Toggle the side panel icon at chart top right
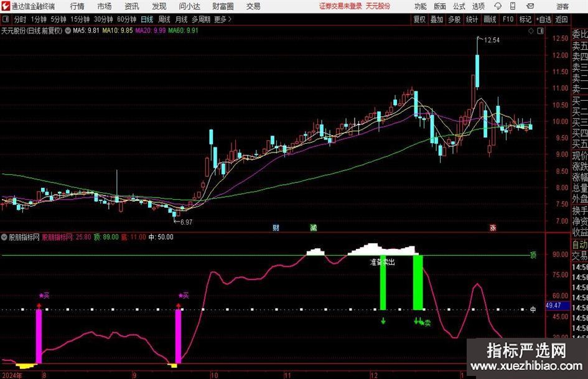This screenshot has width=588, height=379. coord(540,31)
